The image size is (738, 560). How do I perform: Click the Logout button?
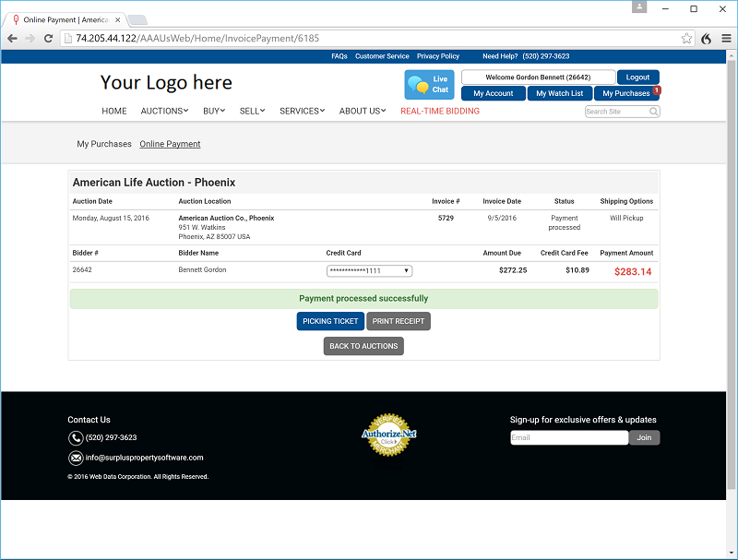coord(637,77)
